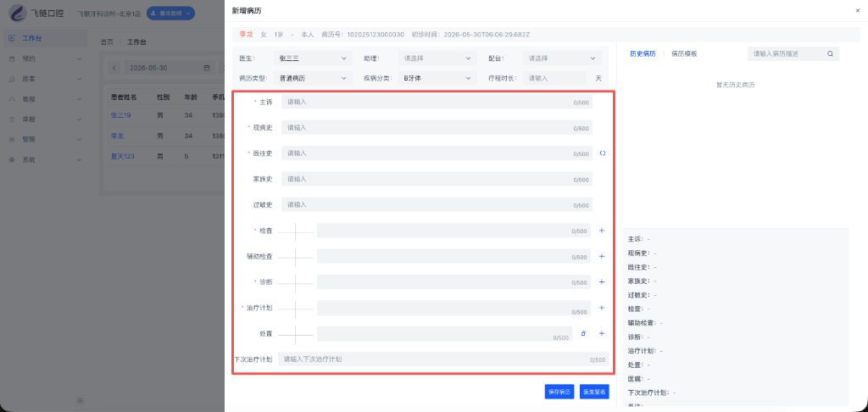Go to previous day using left arrow
The image size is (868, 412).
[x=114, y=68]
